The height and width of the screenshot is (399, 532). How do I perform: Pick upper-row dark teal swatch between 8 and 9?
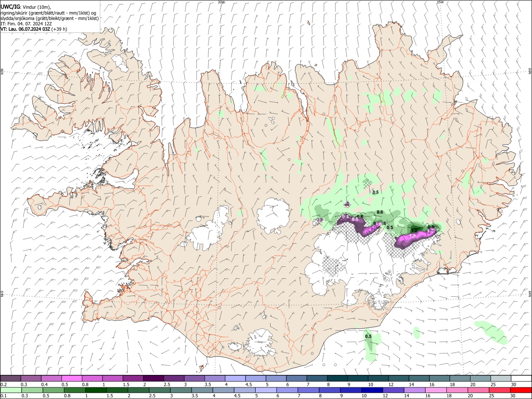click(x=337, y=378)
